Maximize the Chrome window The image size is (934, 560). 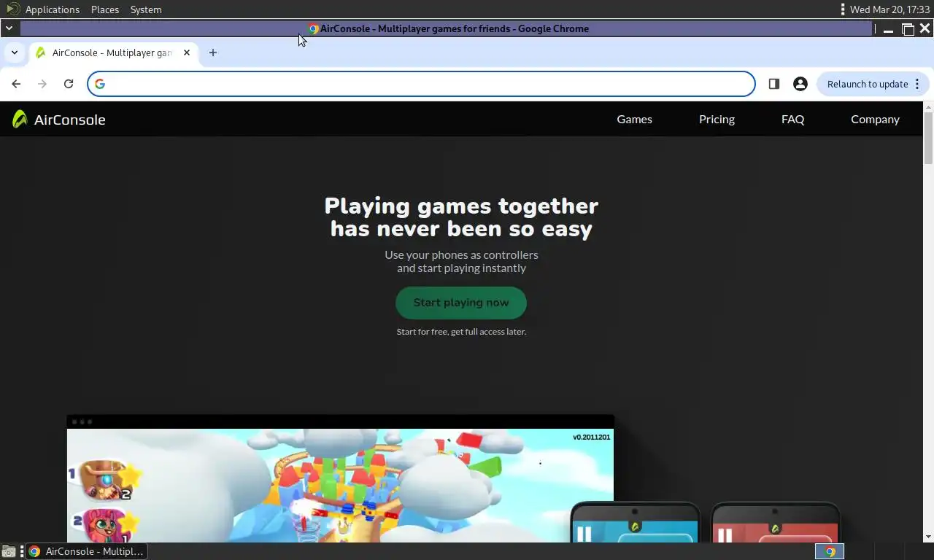[x=908, y=29]
